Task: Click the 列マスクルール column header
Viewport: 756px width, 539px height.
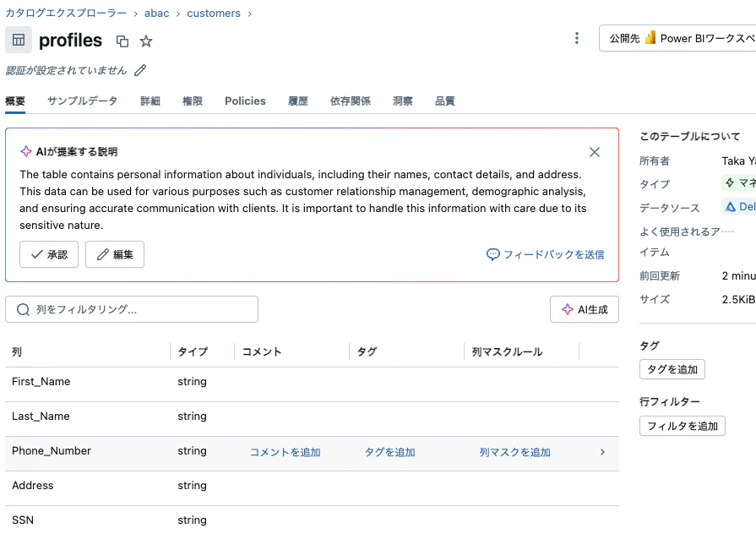Action: 507,352
